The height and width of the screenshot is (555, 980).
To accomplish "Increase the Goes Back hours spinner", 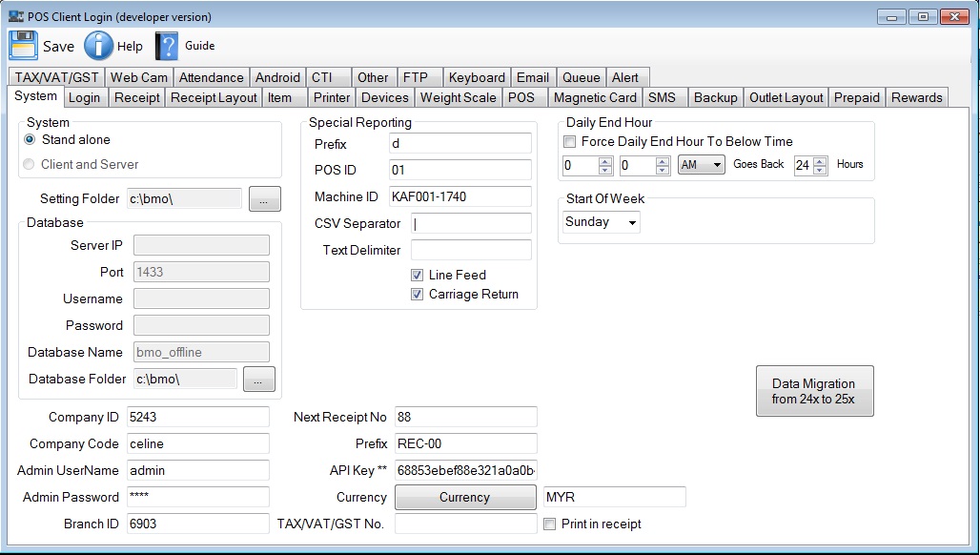I will (820, 161).
